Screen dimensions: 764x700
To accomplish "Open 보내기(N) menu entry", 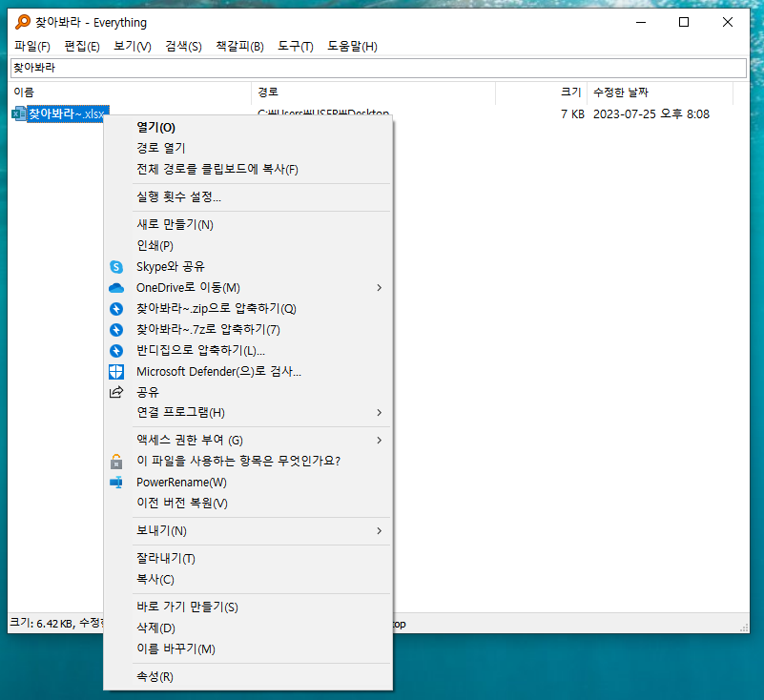I will [248, 531].
